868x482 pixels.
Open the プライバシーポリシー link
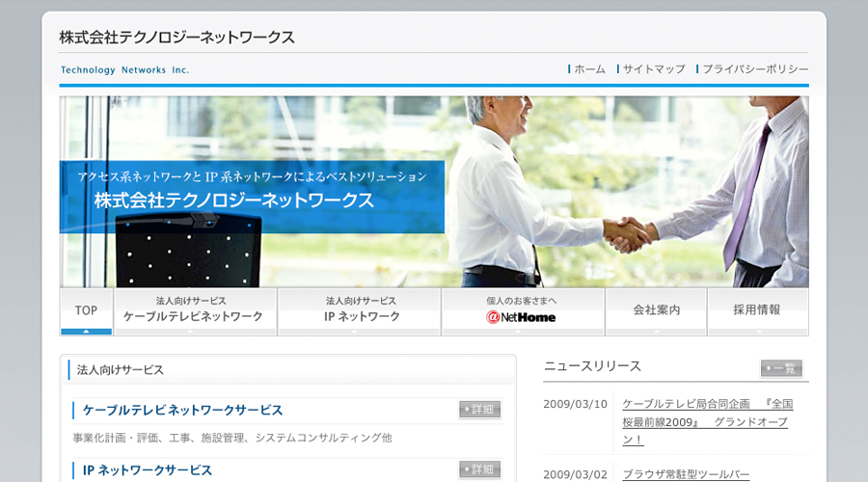pyautogui.click(x=754, y=69)
